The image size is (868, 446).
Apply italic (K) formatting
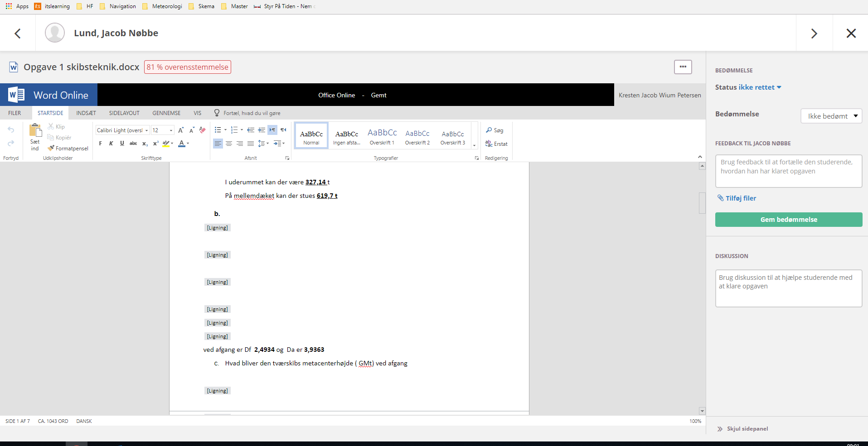pos(111,144)
